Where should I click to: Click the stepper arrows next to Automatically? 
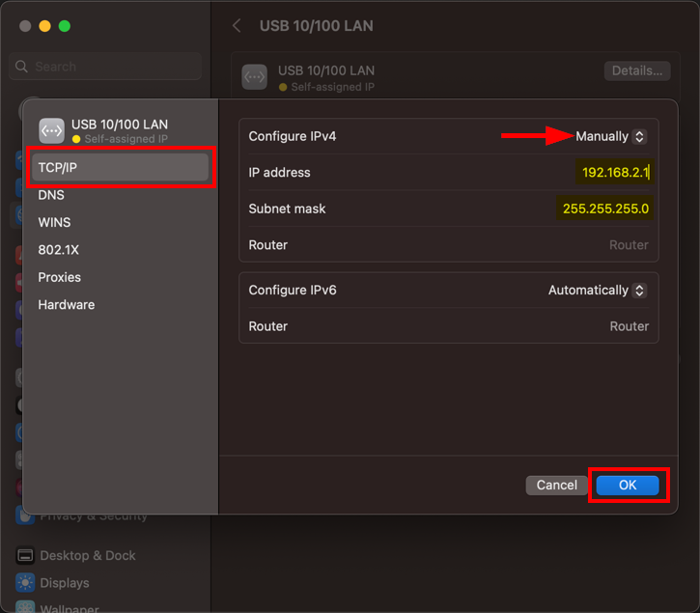coord(639,291)
